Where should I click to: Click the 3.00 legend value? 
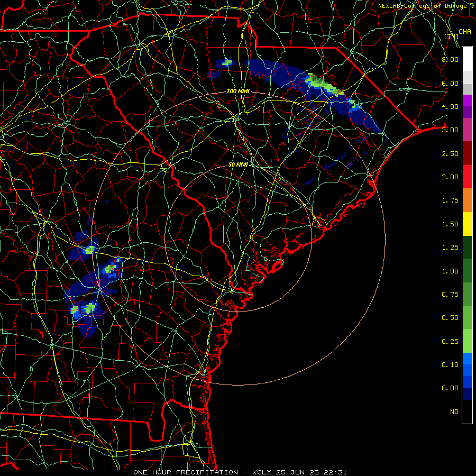[x=450, y=130]
